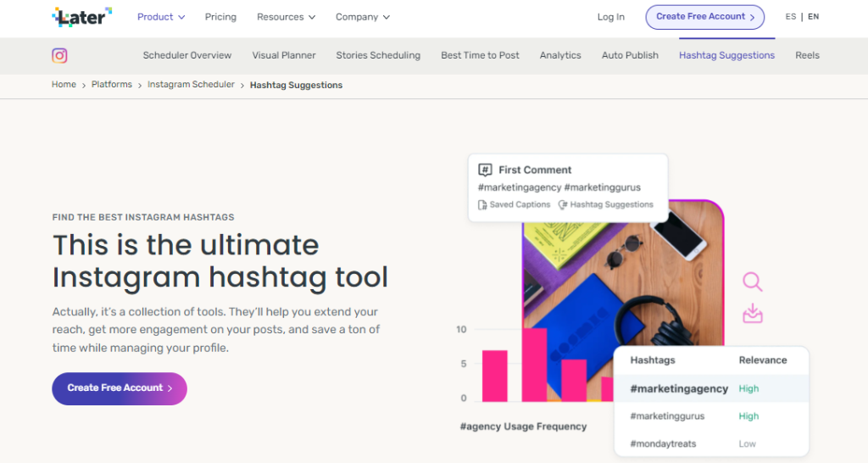Click the Instagram icon in sub-navigation
The image size is (868, 463).
[60, 55]
